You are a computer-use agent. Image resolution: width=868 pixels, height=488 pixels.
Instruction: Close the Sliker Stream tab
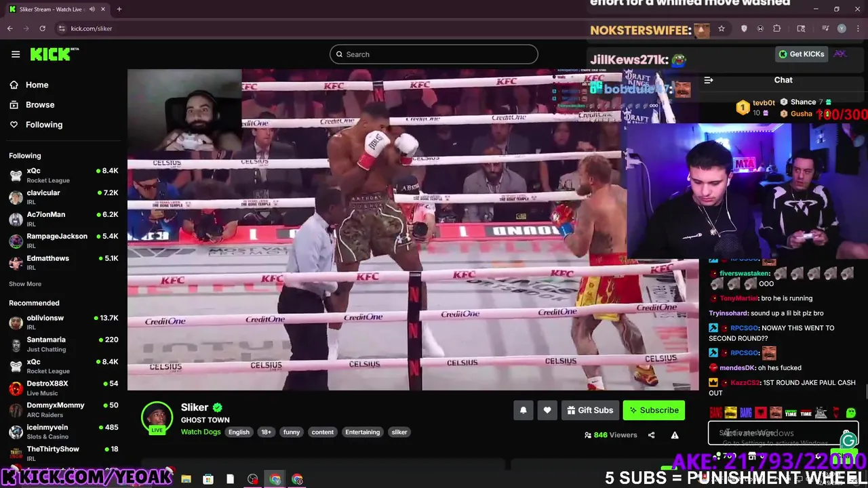point(103,9)
